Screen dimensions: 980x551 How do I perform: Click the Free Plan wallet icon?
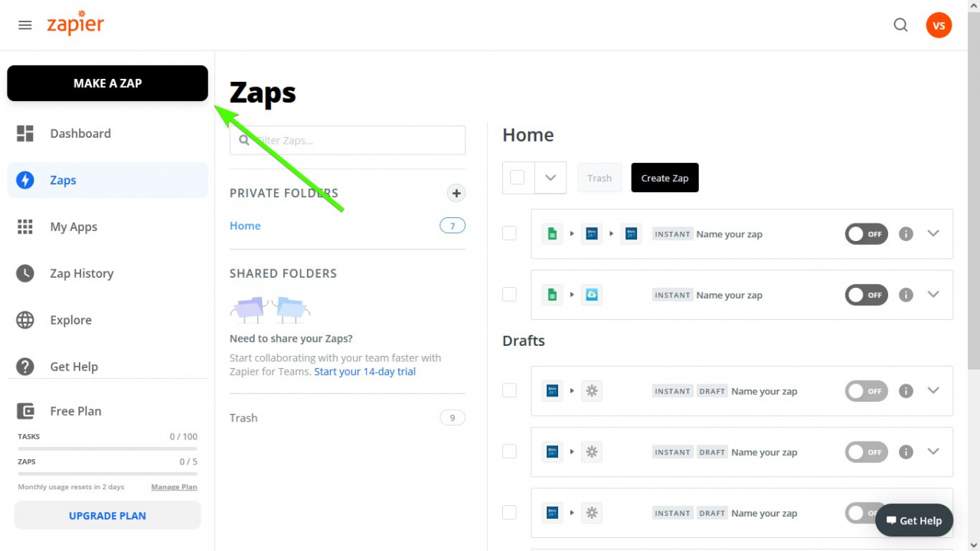coord(25,411)
